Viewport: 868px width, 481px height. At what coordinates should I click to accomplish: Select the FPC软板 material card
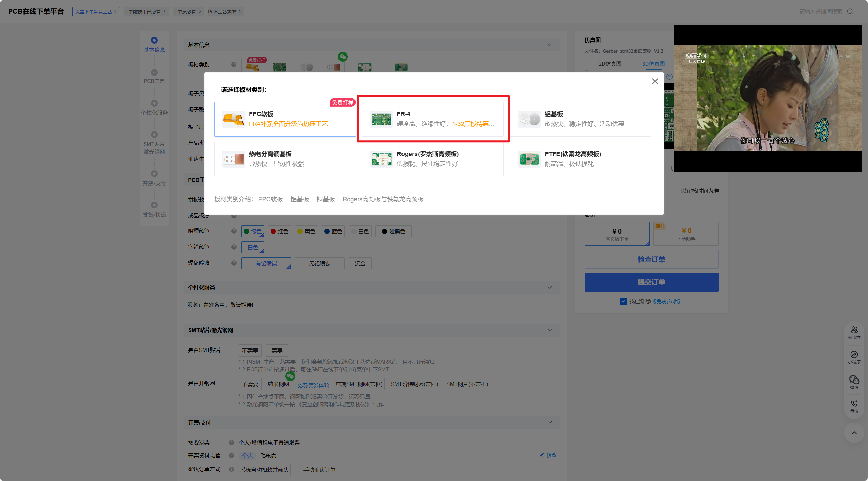pos(285,119)
